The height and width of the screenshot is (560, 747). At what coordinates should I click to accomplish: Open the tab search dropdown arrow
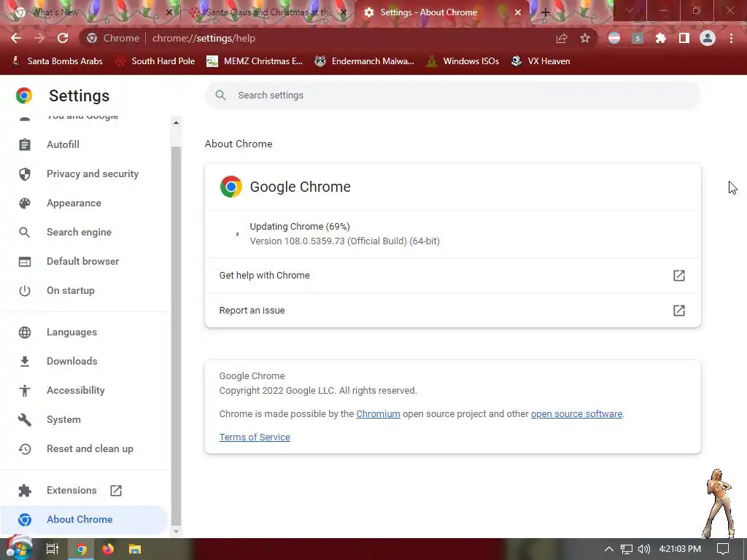tap(630, 10)
